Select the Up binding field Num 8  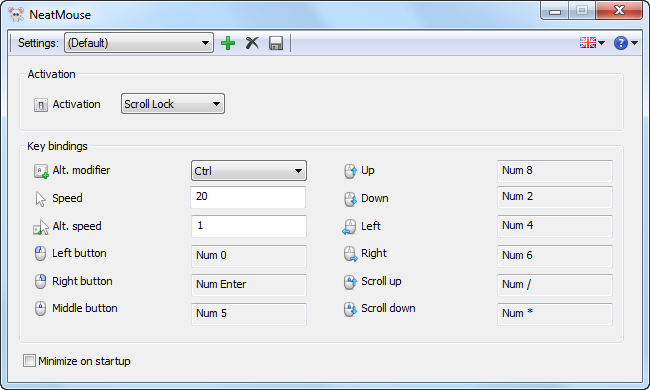point(555,171)
